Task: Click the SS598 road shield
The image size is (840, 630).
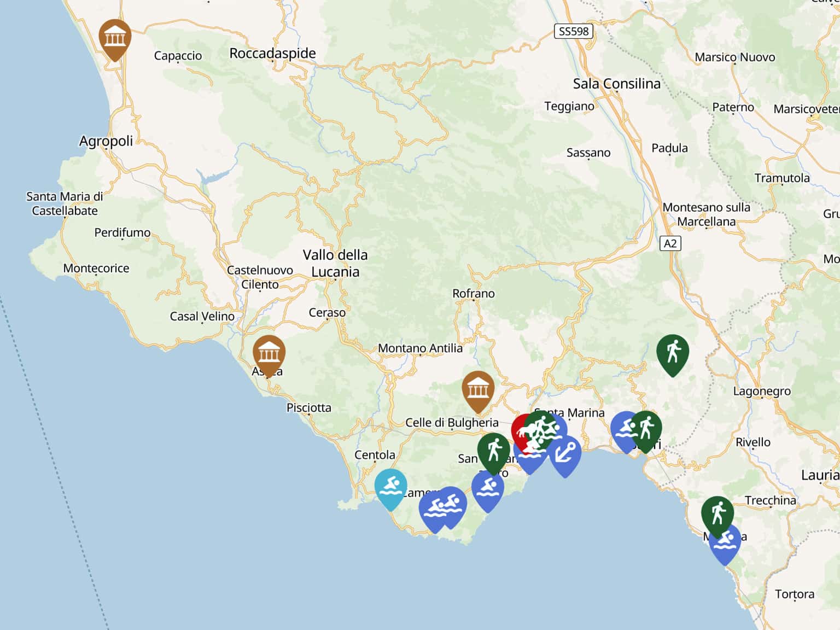Action: coord(573,31)
